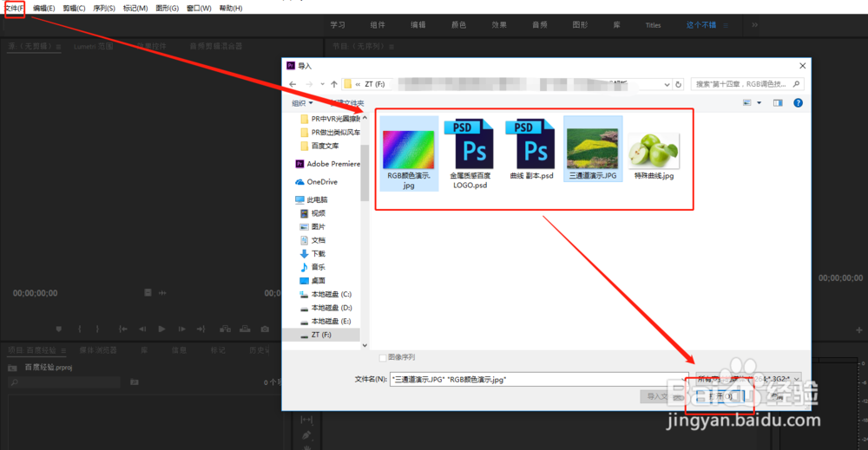Select the ZT (F:) drive in sidebar
This screenshot has width=868, height=450.
[x=321, y=335]
